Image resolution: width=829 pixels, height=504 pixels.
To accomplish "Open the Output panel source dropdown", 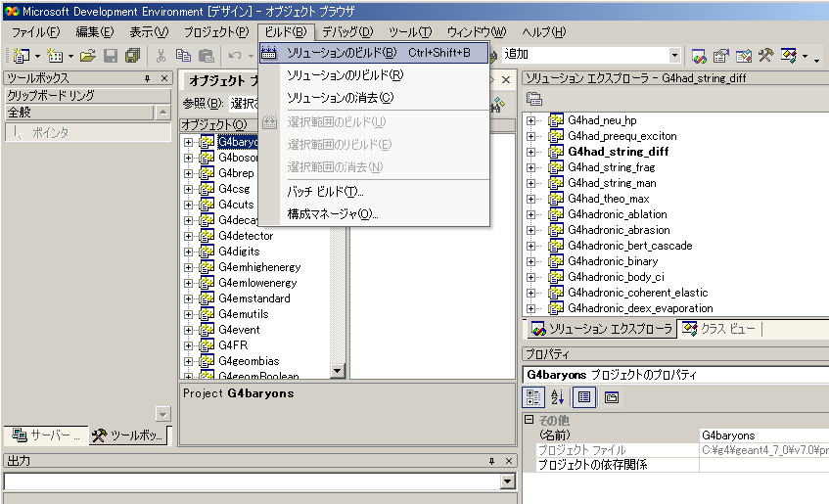I will pos(508,481).
